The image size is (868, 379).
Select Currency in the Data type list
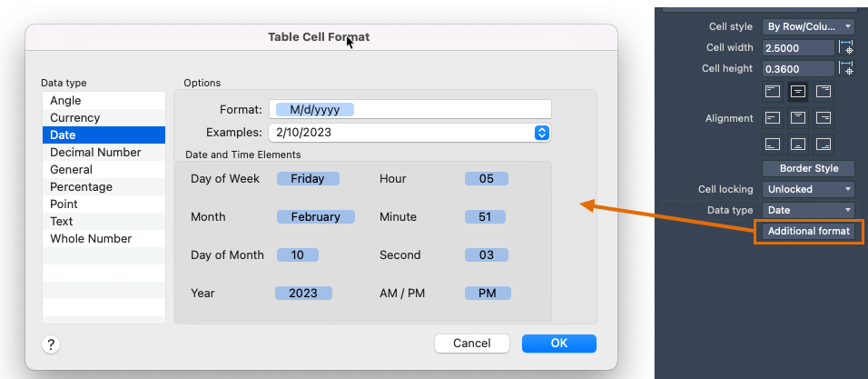75,118
